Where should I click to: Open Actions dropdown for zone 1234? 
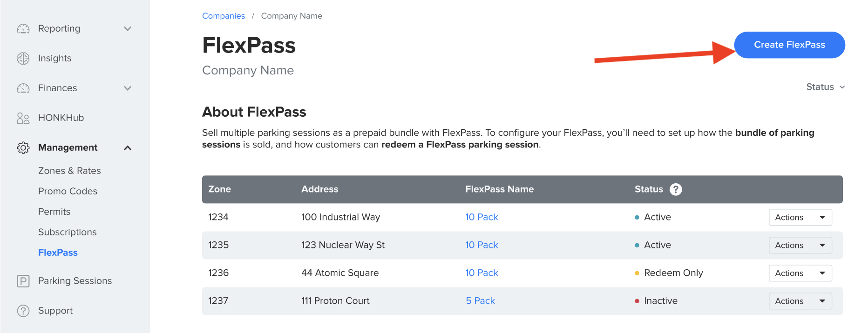click(x=800, y=217)
